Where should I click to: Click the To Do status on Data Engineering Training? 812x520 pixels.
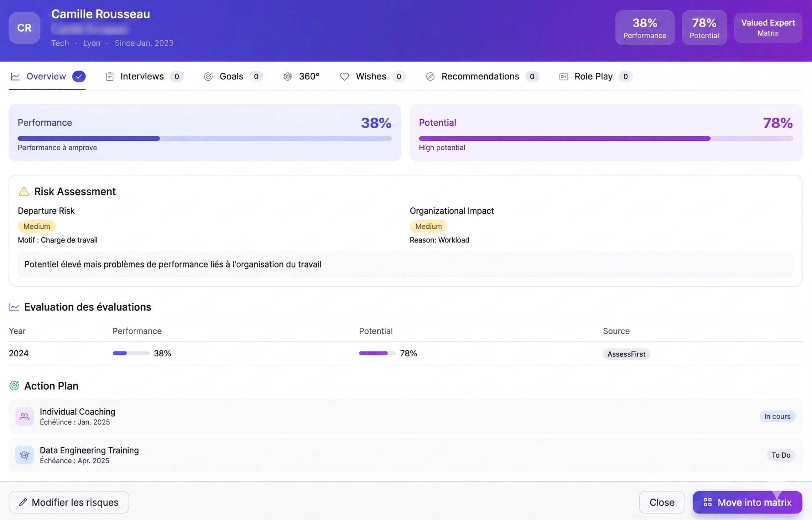point(781,455)
